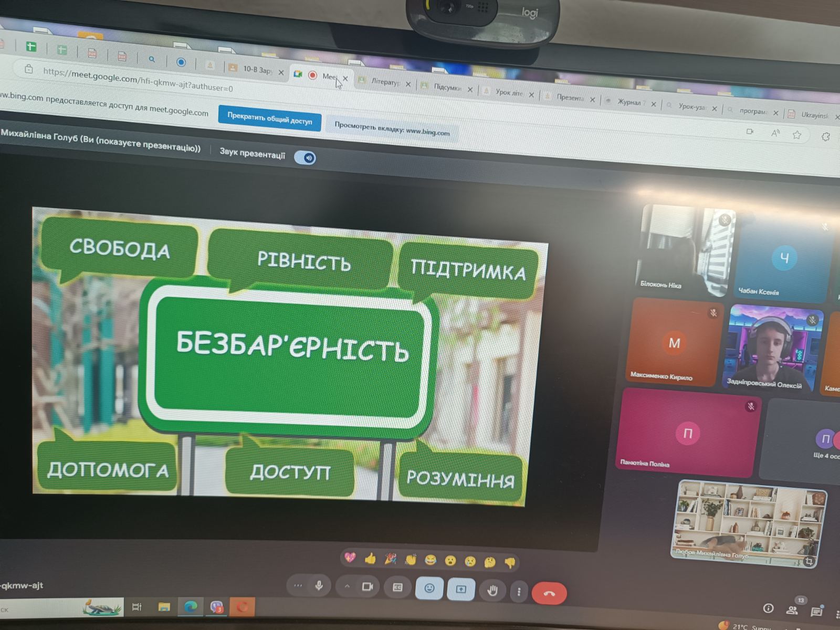Mute the microphone in Meet

tap(319, 586)
